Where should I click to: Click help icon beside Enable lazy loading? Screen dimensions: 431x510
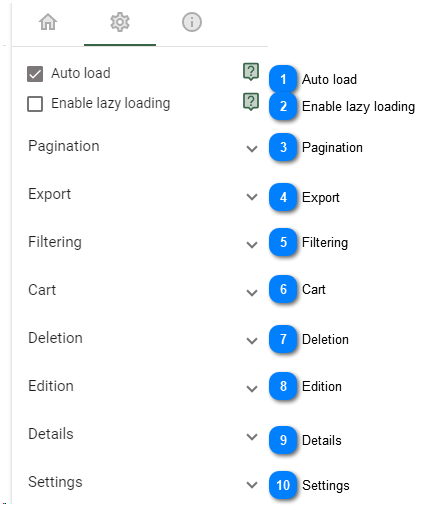[x=251, y=102]
